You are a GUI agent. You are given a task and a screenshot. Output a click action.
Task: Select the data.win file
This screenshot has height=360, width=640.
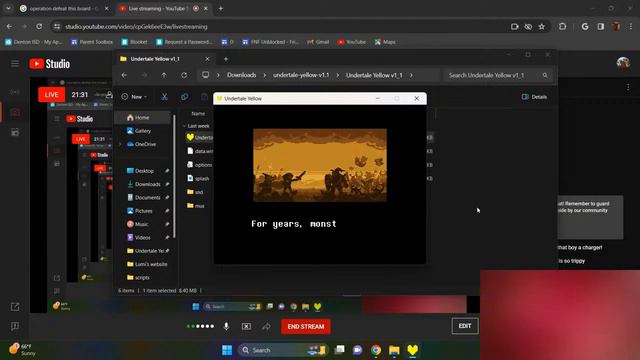click(x=200, y=151)
